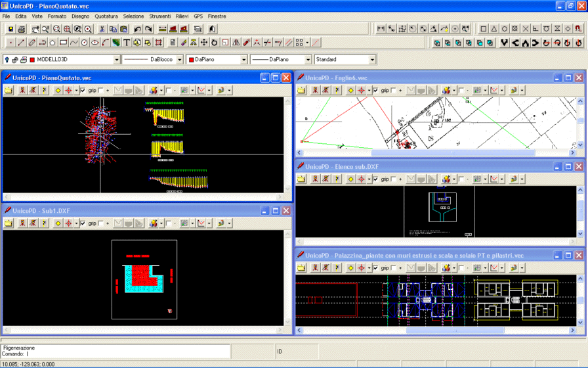
Task: Click the Comando input line
Action: coord(115,354)
